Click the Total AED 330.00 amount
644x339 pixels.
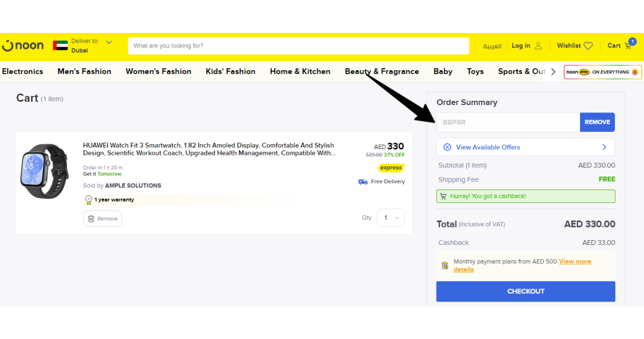pos(589,224)
